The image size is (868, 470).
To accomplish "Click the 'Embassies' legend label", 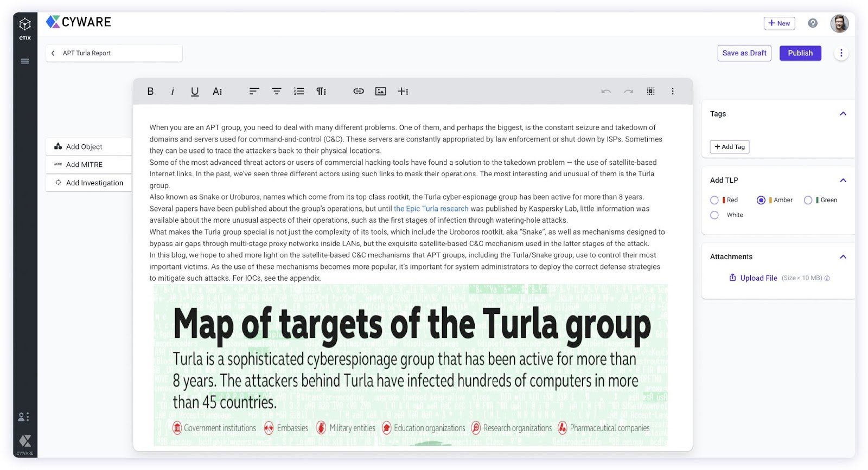I will pyautogui.click(x=292, y=428).
